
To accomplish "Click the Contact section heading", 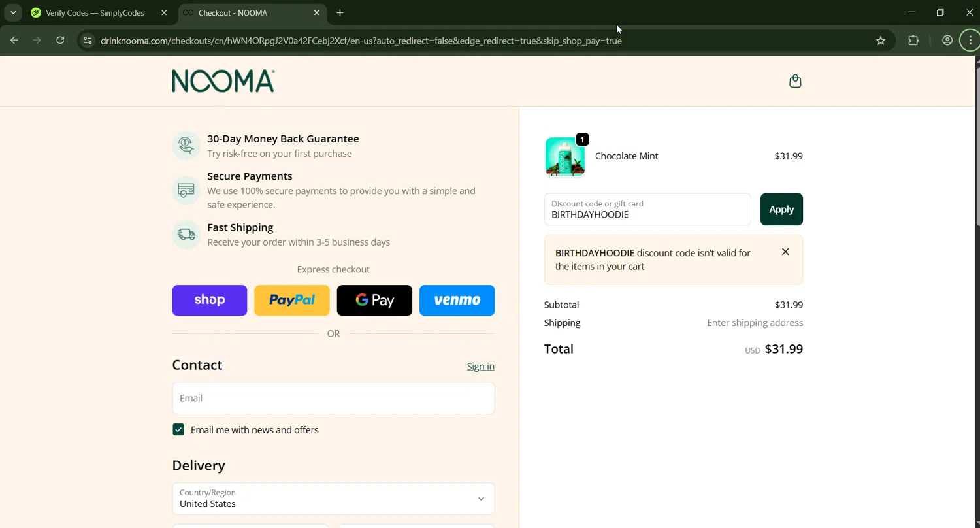I will click(197, 365).
